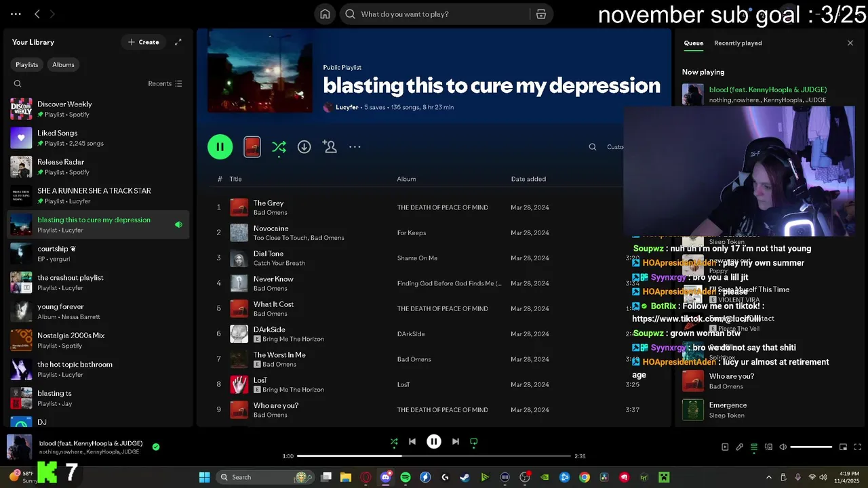Toggle repeat in the player bar
Screen dimensions: 868x488
pos(474,441)
